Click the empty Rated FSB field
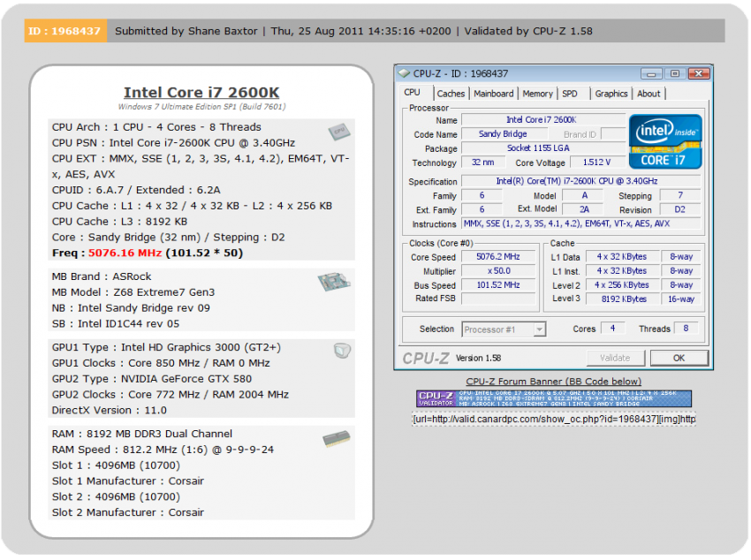751x560 pixels. point(498,299)
